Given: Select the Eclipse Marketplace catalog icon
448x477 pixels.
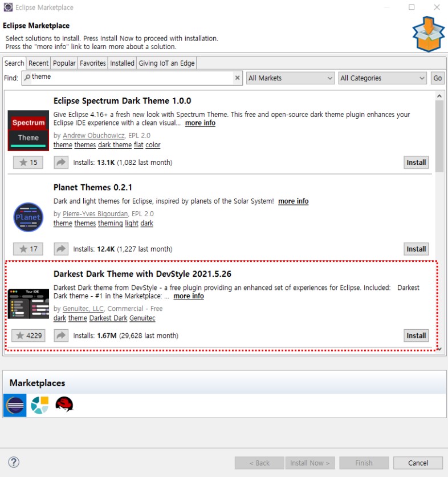Looking at the screenshot, I should pos(15,405).
